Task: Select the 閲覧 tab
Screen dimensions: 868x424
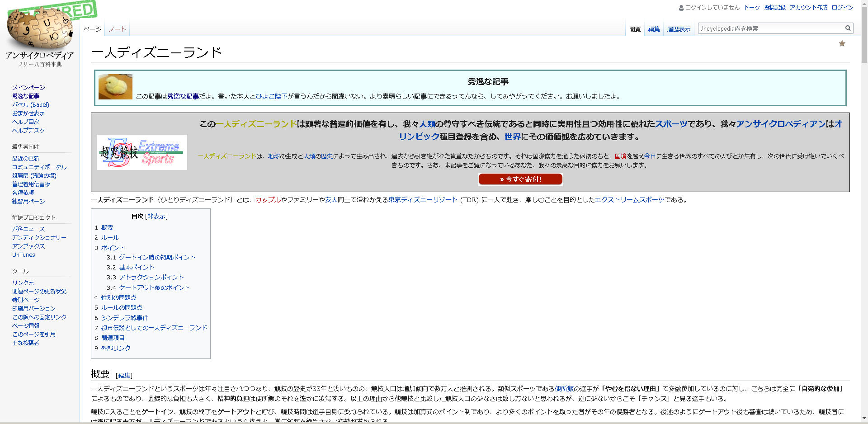Action: coord(635,29)
